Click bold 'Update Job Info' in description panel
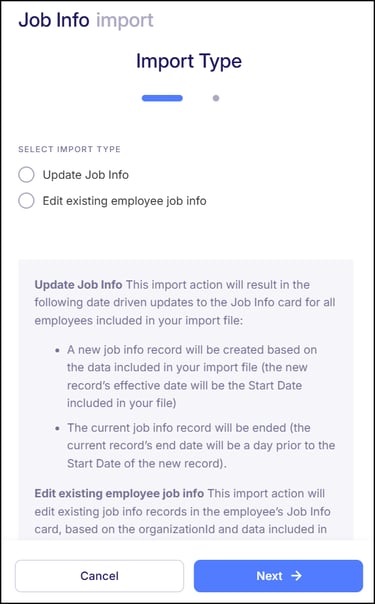This screenshot has width=375, height=604. pos(79,285)
